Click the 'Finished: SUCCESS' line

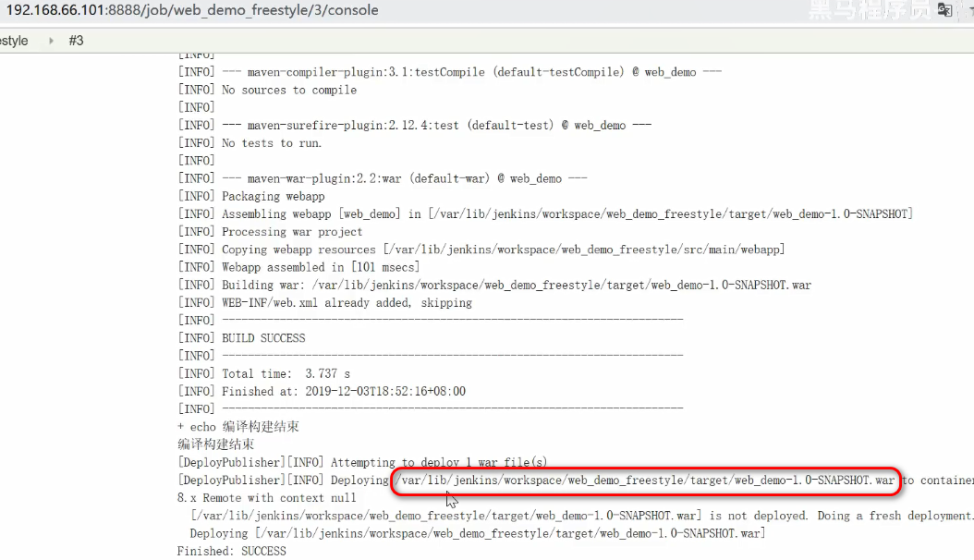(232, 552)
